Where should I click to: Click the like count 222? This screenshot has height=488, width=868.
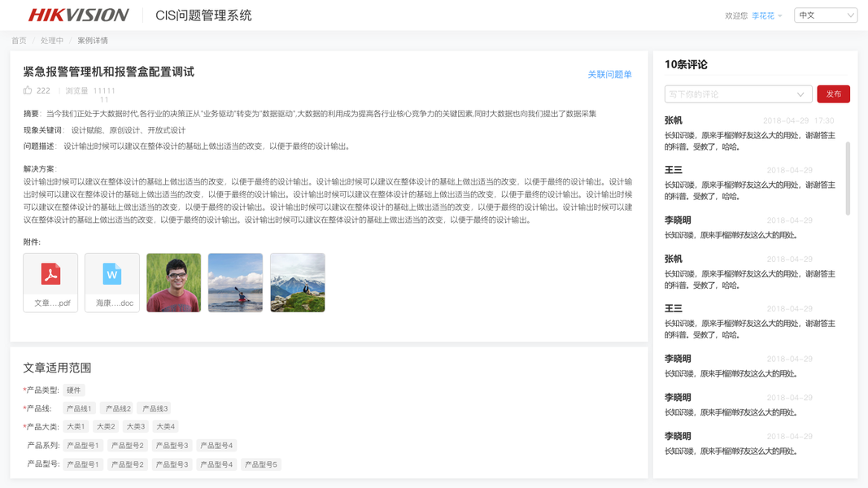[x=43, y=91]
